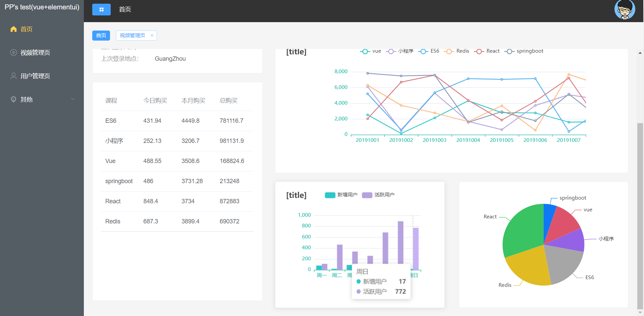Click the scrollbar up arrow
This screenshot has height=316, width=644.
[640, 53]
